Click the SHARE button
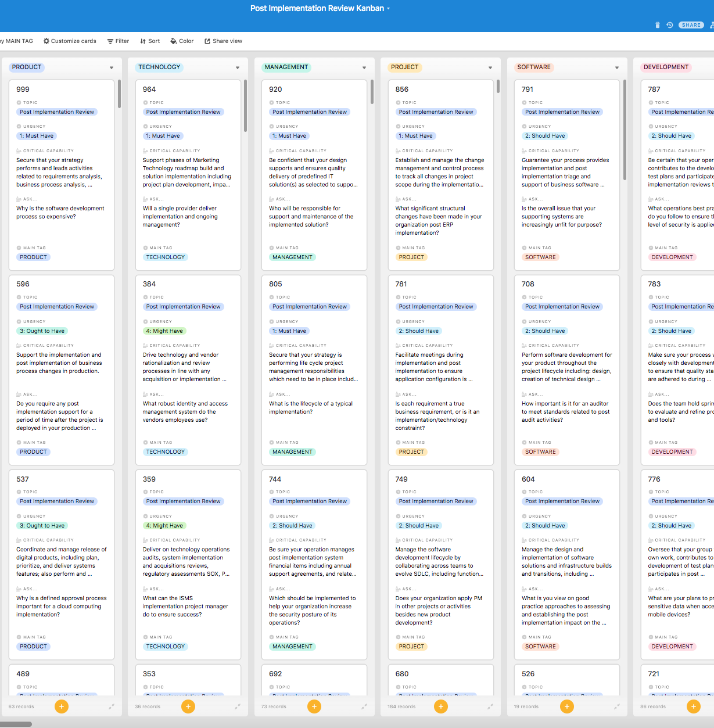The width and height of the screenshot is (714, 728). (691, 25)
